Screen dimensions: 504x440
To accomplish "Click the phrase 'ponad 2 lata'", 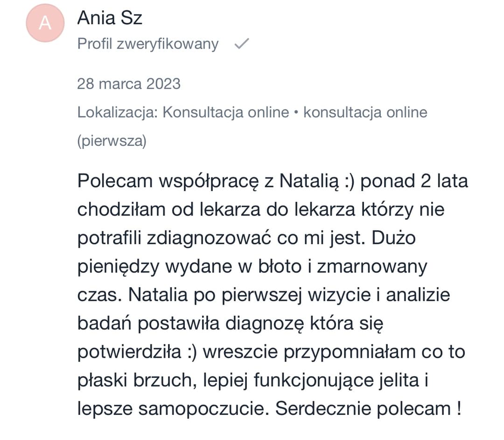I will (414, 181).
